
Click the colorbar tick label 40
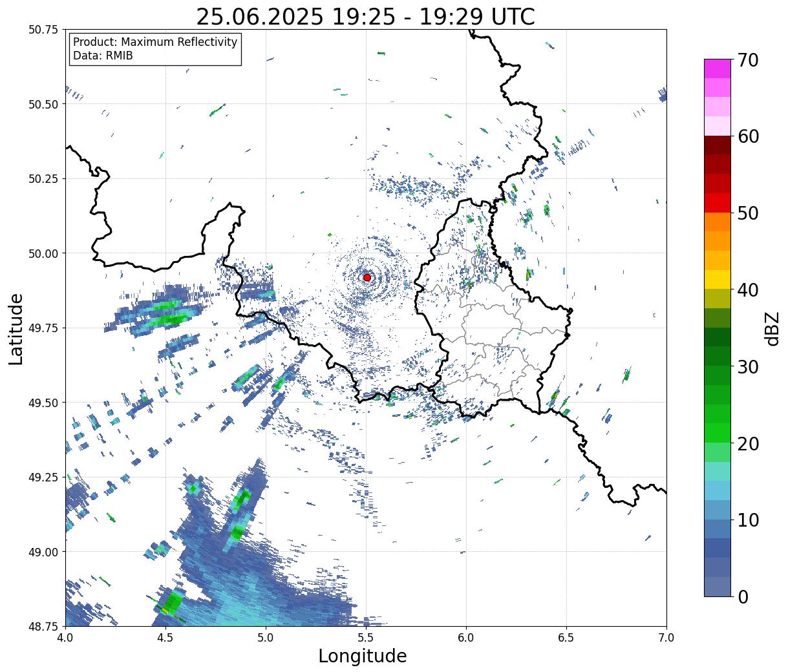(x=748, y=289)
